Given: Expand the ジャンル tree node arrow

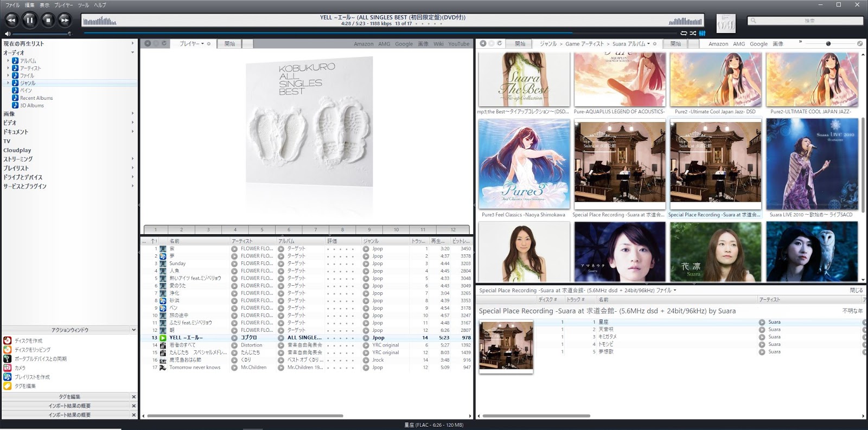Looking at the screenshot, I should (x=8, y=83).
